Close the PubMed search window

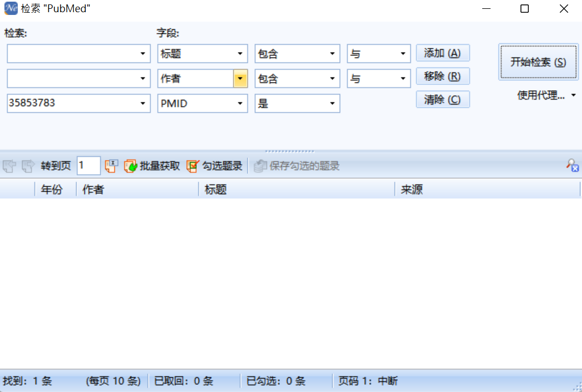click(564, 8)
